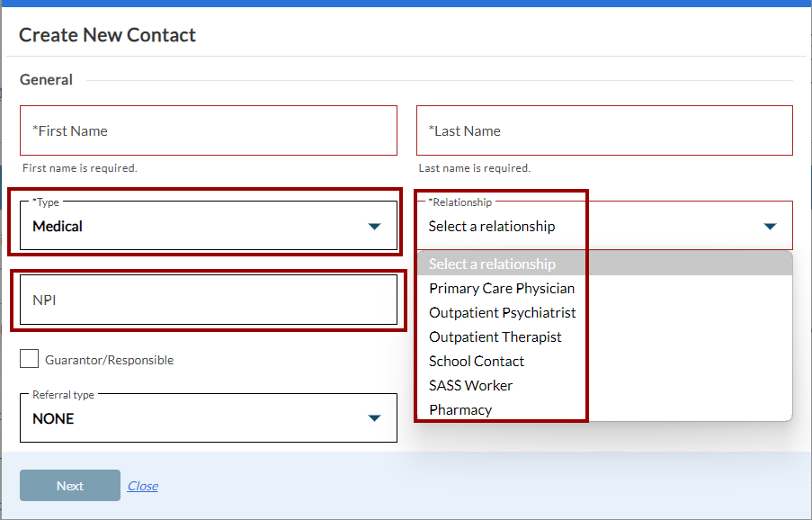812x520 pixels.
Task: Pick the School Contact option
Action: click(477, 362)
